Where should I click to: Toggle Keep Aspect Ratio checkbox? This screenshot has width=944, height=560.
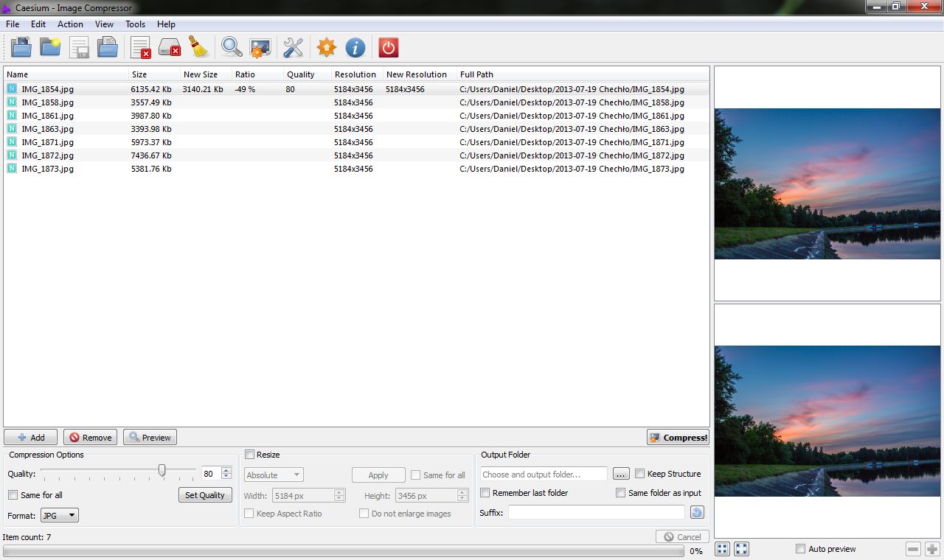tap(249, 514)
